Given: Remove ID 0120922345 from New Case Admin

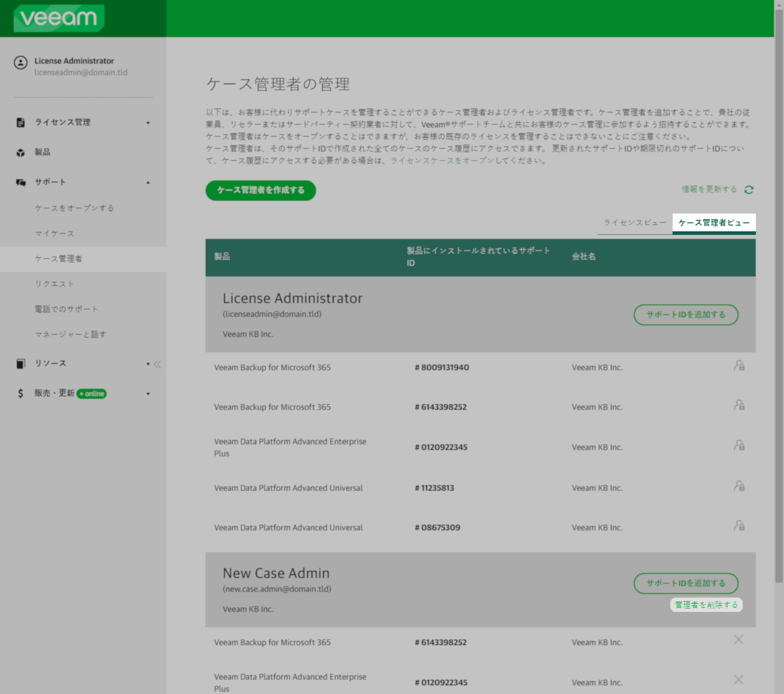Looking at the screenshot, I should tap(739, 680).
